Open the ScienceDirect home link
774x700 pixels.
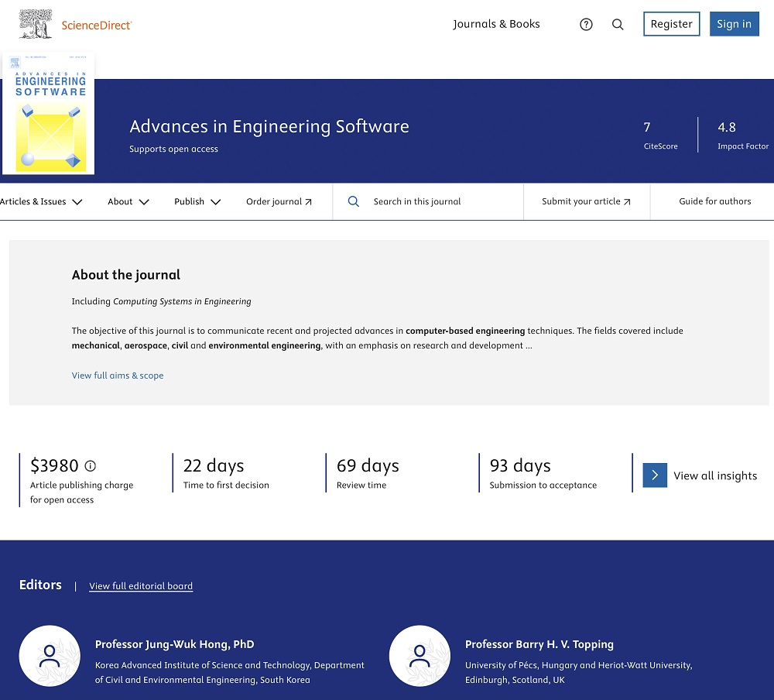pyautogui.click(x=96, y=26)
